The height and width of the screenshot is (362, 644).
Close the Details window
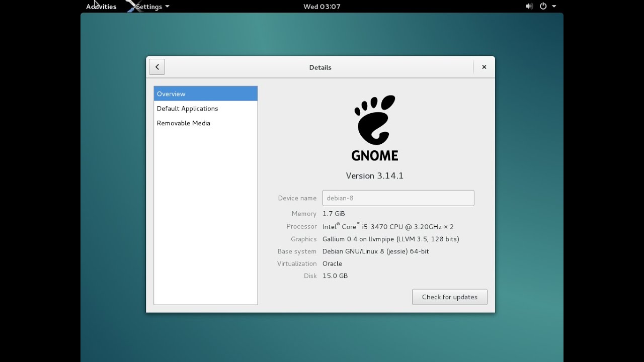[484, 67]
